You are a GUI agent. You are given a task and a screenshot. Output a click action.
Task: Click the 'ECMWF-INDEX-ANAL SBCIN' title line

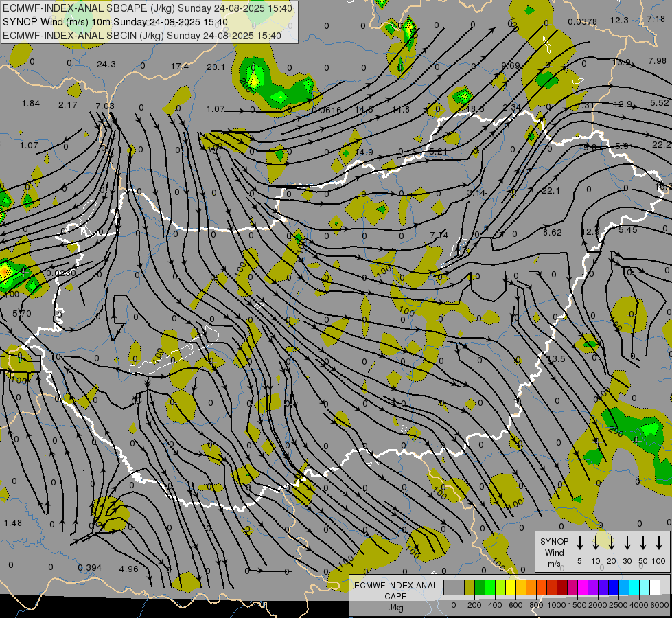tap(142, 36)
